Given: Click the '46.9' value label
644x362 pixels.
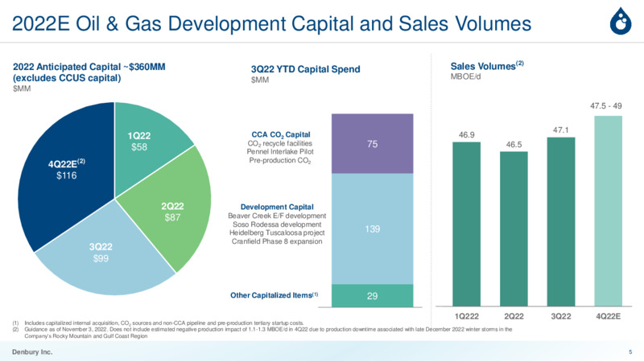Looking at the screenshot, I should point(467,135).
